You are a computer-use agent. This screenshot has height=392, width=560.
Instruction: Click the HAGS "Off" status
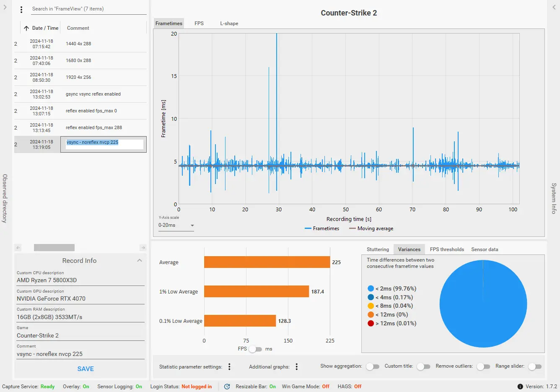(358, 387)
